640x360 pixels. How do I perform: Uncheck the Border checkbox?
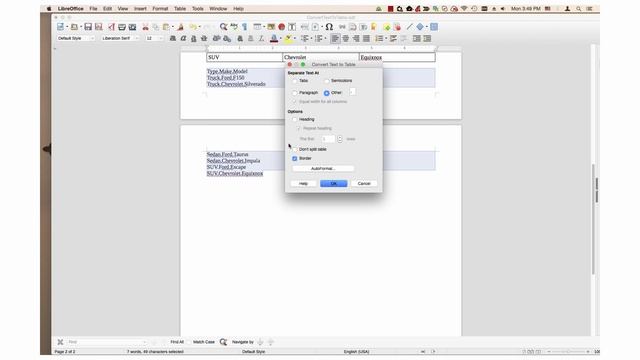295,158
